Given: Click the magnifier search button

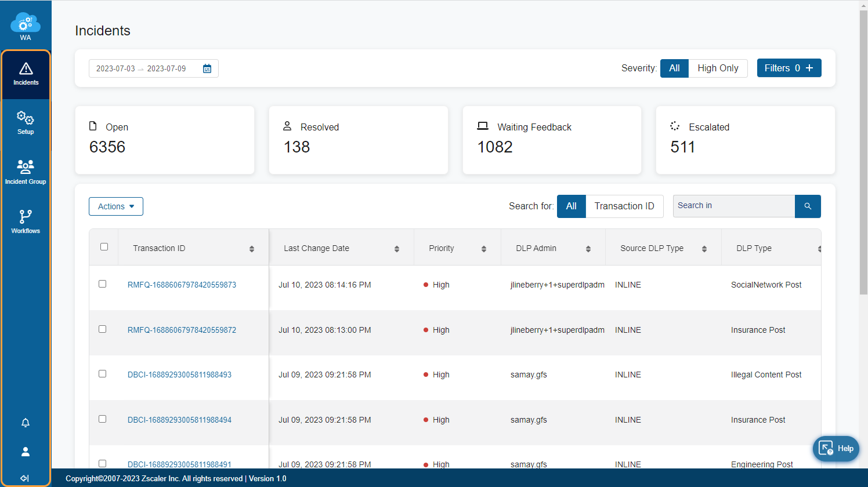Looking at the screenshot, I should (x=808, y=206).
